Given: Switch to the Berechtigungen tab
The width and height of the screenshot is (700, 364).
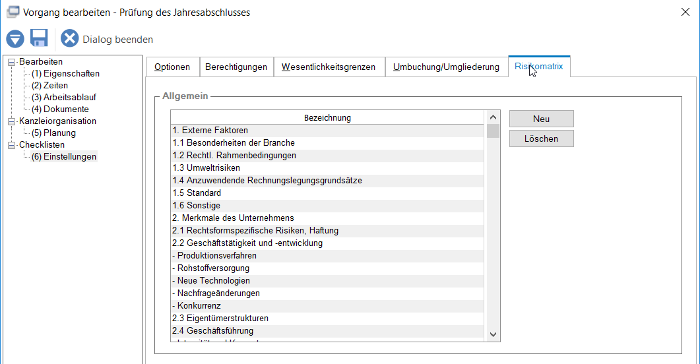Looking at the screenshot, I should (x=237, y=67).
